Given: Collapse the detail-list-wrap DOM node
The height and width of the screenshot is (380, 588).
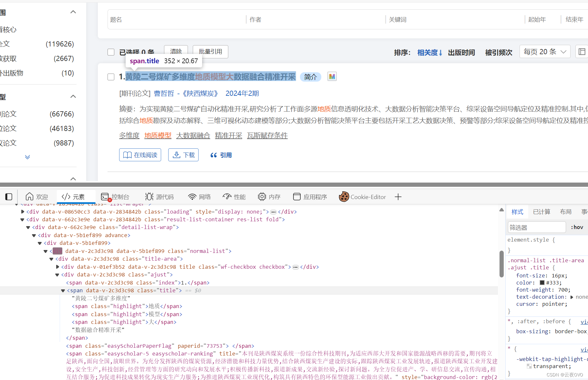Looking at the screenshot, I should click(x=28, y=227).
